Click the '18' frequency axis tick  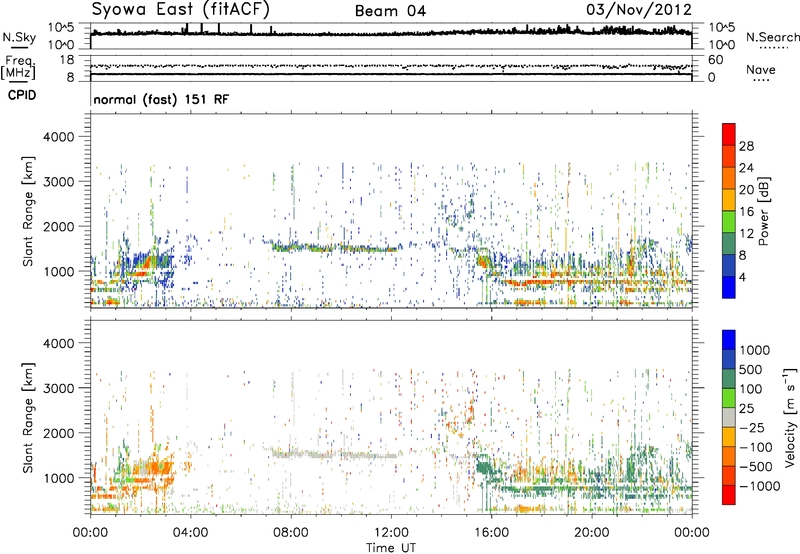(x=67, y=60)
